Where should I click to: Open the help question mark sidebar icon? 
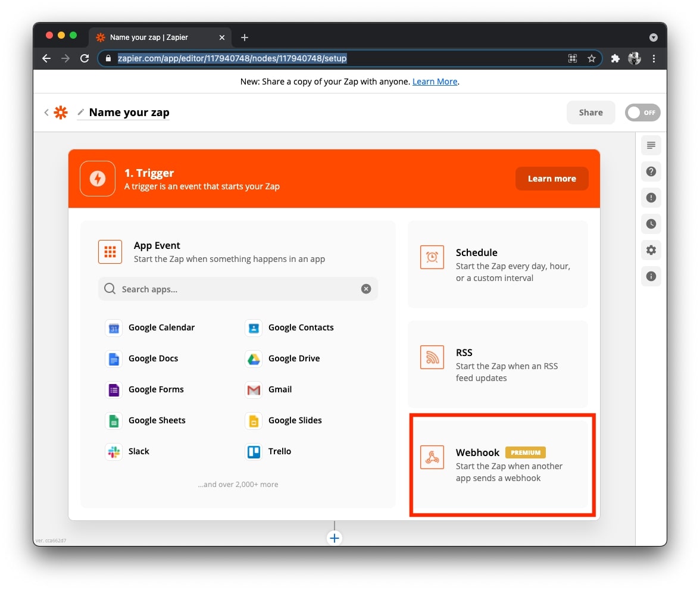tap(651, 171)
